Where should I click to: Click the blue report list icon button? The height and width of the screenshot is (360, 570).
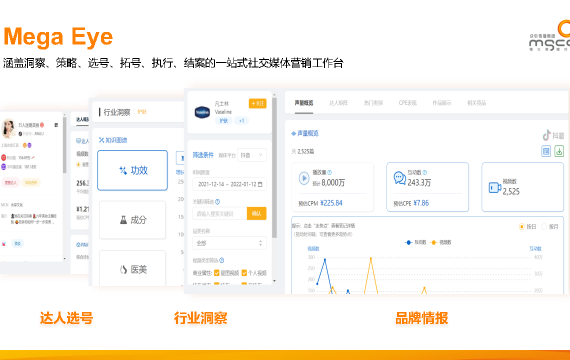click(546, 151)
